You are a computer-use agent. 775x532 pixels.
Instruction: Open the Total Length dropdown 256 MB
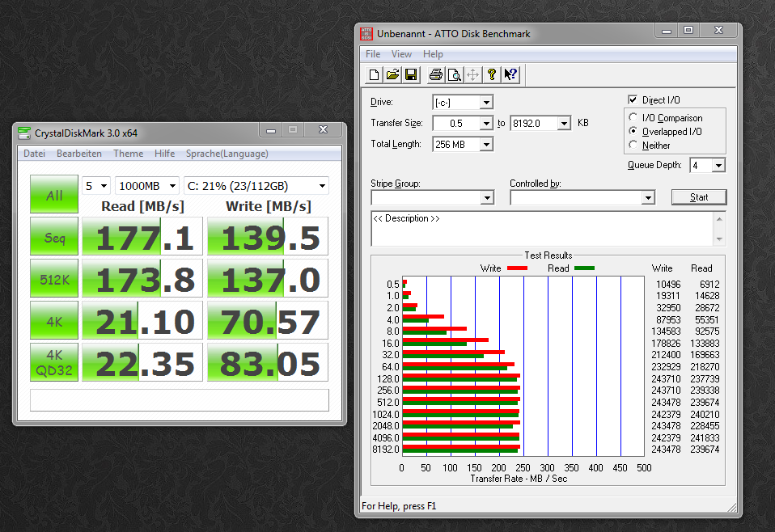click(x=486, y=144)
